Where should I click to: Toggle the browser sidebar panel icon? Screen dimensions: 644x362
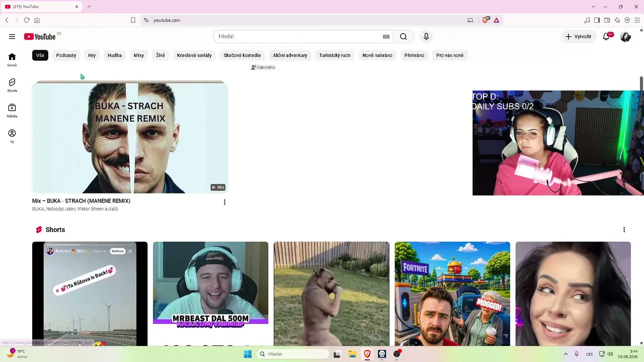click(x=597, y=20)
